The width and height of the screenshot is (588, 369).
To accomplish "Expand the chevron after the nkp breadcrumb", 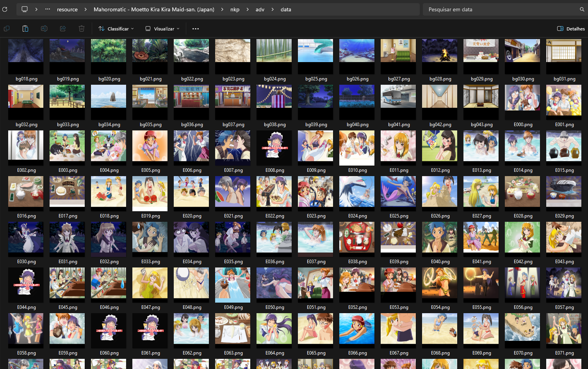I will pos(248,9).
